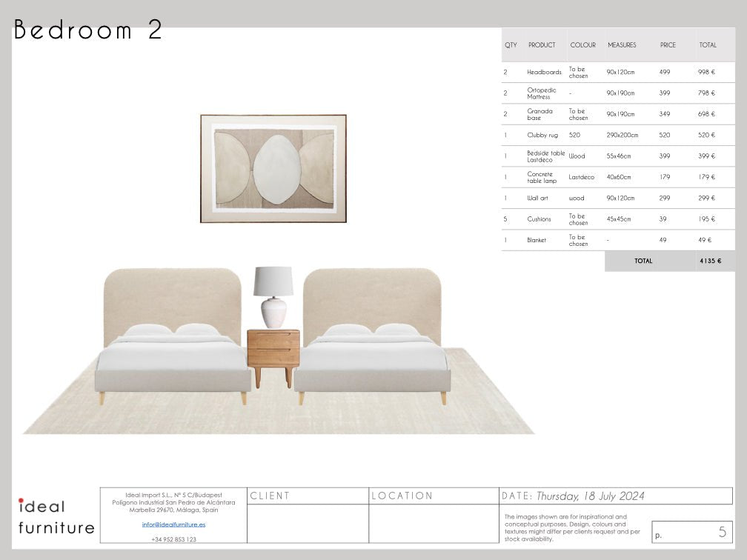Click the concrete table lamp image

click(274, 295)
